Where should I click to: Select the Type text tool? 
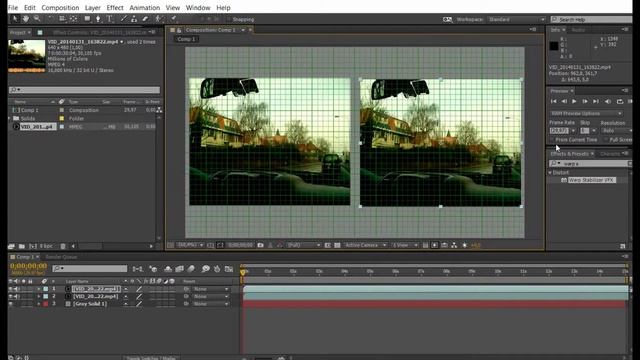[109, 19]
